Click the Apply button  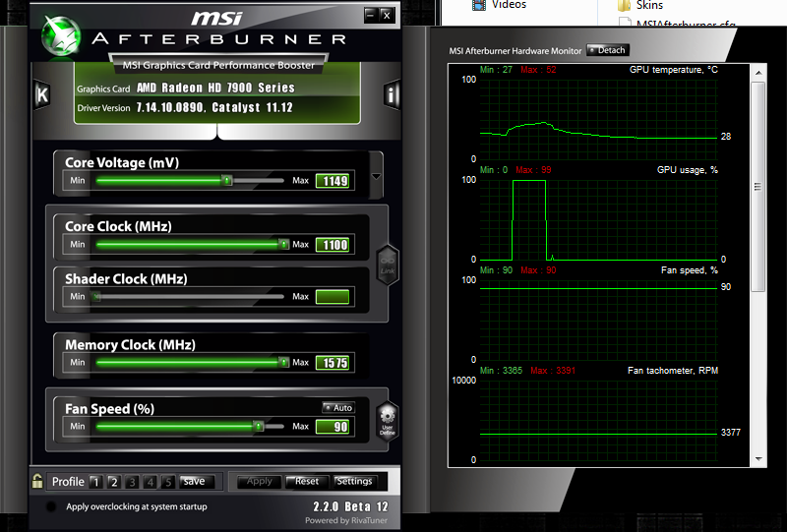259,481
